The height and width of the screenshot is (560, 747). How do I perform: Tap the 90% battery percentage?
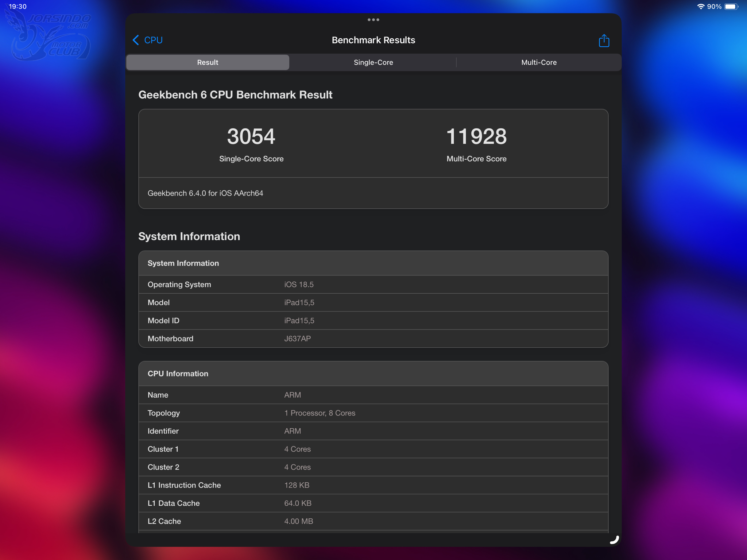click(714, 7)
